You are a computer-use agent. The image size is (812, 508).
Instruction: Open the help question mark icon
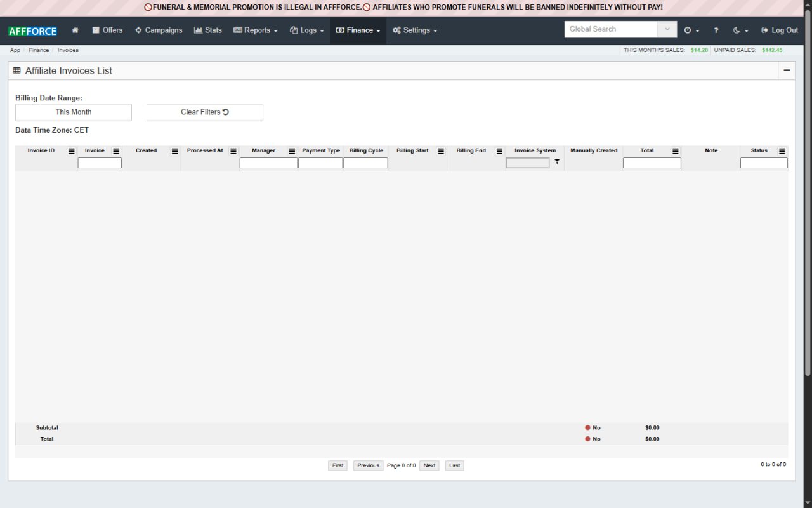716,30
